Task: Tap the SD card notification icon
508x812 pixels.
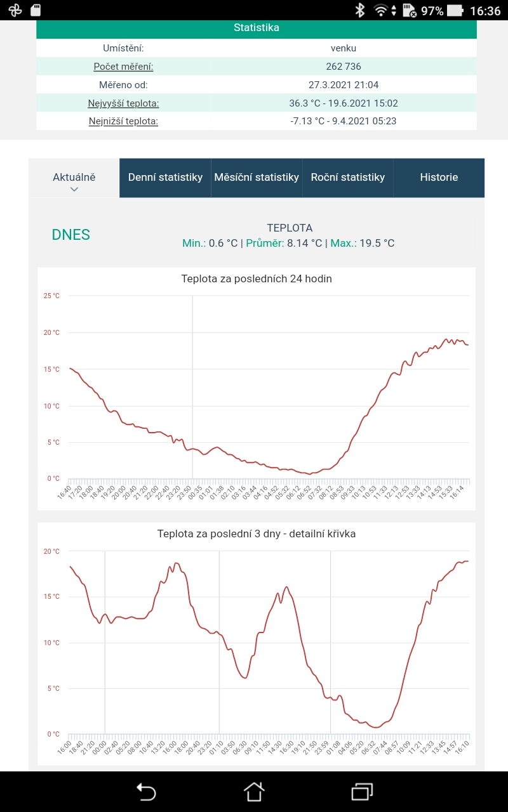Action: coord(36,10)
